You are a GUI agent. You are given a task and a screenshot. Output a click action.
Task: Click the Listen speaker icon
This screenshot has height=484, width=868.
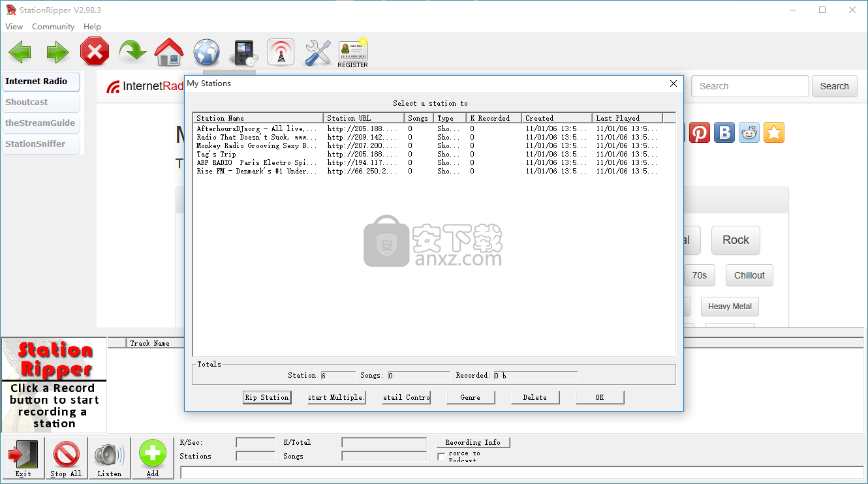coord(110,459)
